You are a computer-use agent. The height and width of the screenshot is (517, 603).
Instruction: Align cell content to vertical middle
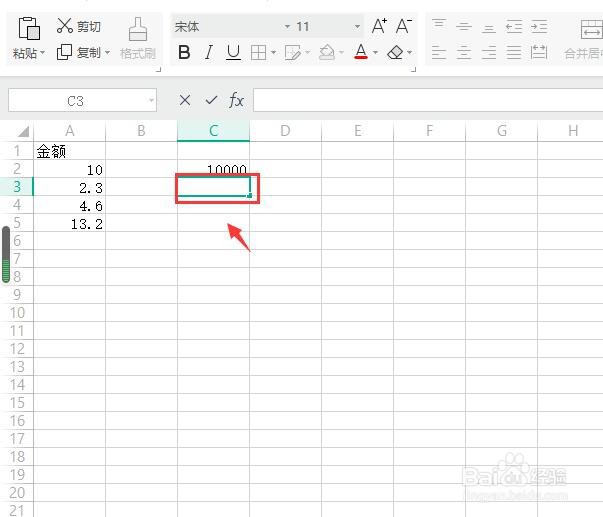coord(464,27)
